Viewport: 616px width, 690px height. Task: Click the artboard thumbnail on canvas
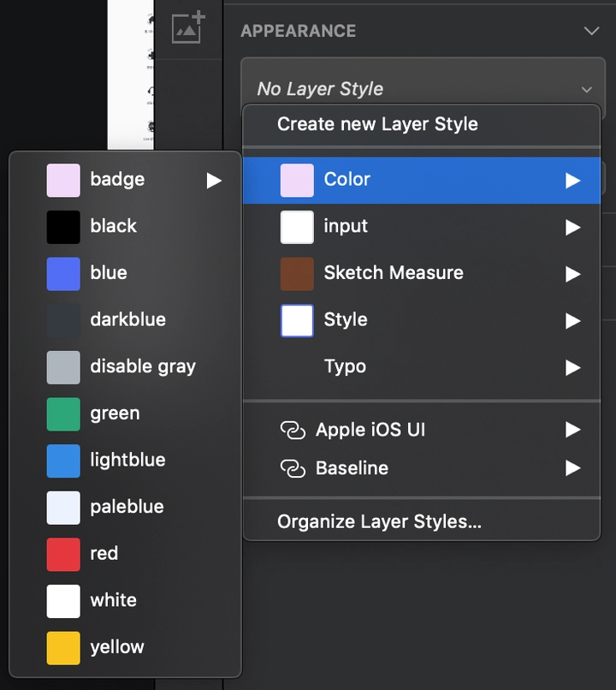point(131,74)
